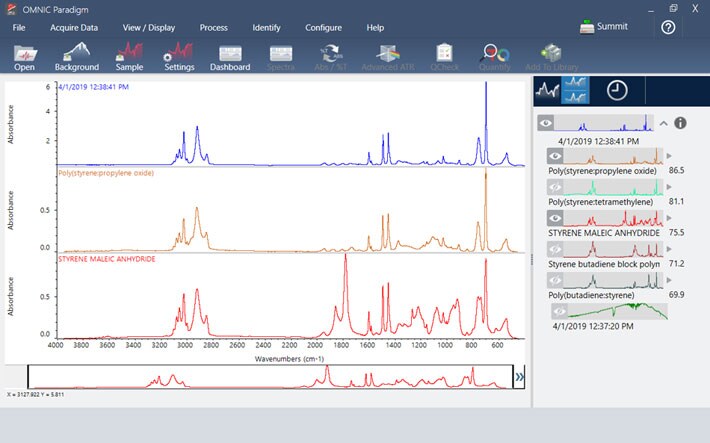Click the 81.1 match score
This screenshot has height=443, width=710.
tap(676, 201)
